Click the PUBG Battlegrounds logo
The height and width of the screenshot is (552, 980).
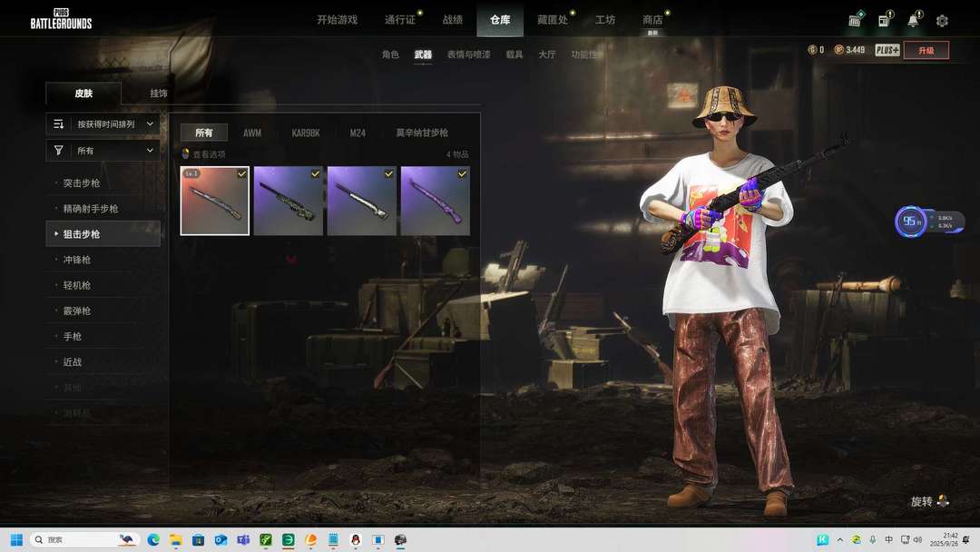click(x=62, y=19)
